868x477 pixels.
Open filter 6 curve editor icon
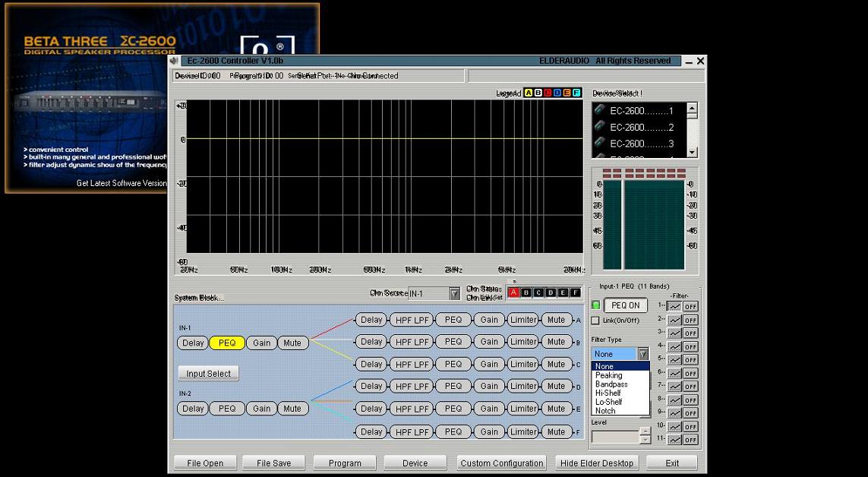pyautogui.click(x=674, y=374)
